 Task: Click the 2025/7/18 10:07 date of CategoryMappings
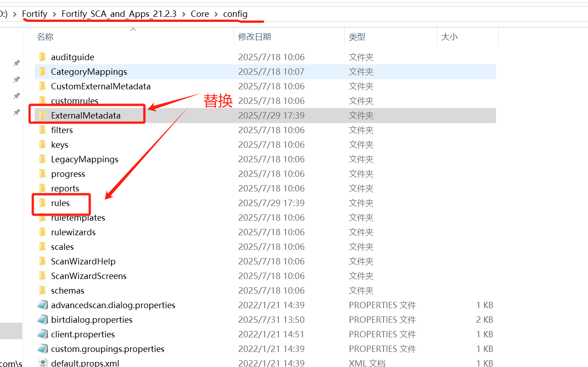[x=271, y=72]
